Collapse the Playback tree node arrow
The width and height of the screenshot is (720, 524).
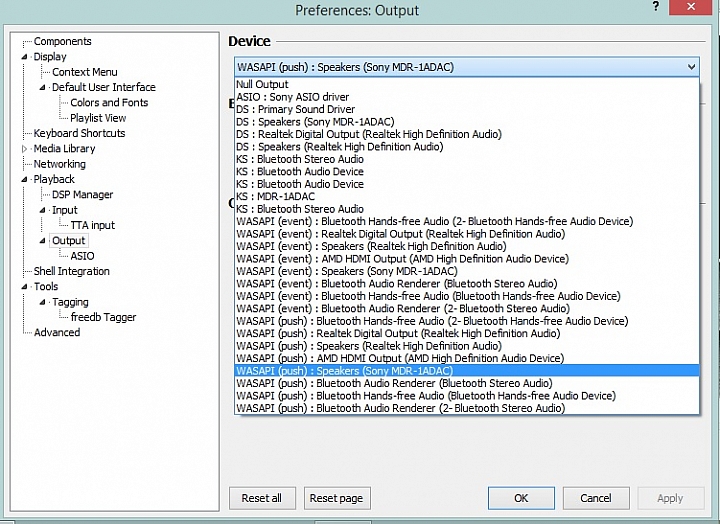click(x=24, y=180)
